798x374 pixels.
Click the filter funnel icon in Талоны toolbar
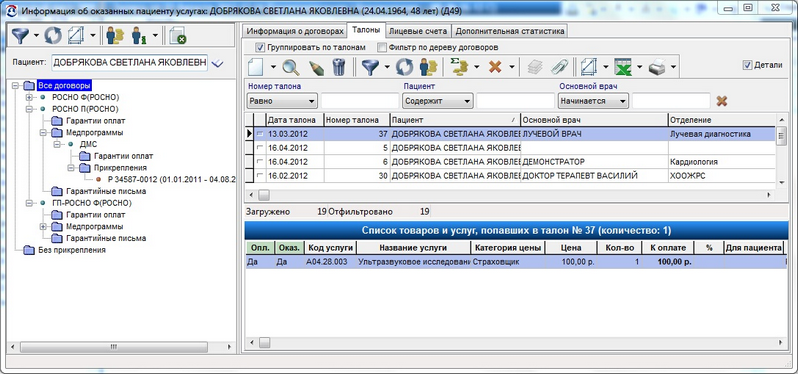coord(370,67)
